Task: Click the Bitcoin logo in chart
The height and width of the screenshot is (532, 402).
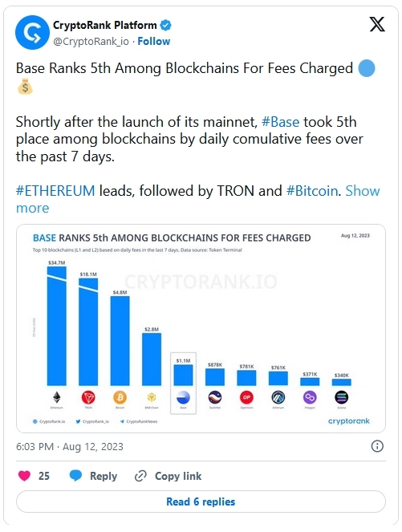Action: tap(120, 397)
